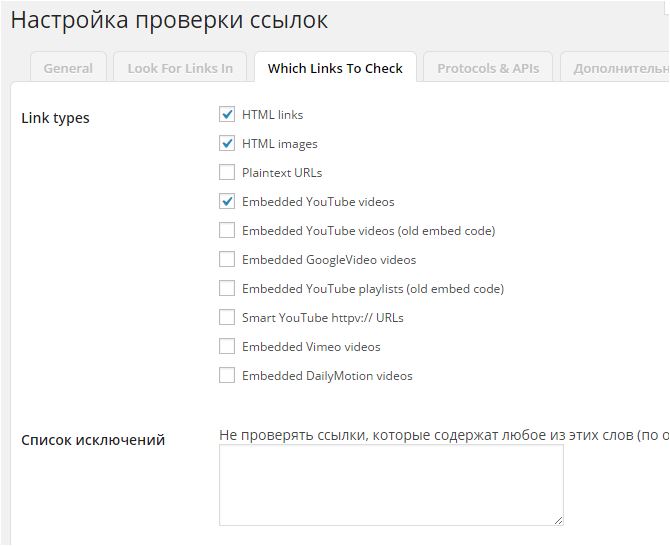Click the Embedded Vimeo videos label
670x546 pixels.
[x=311, y=347]
